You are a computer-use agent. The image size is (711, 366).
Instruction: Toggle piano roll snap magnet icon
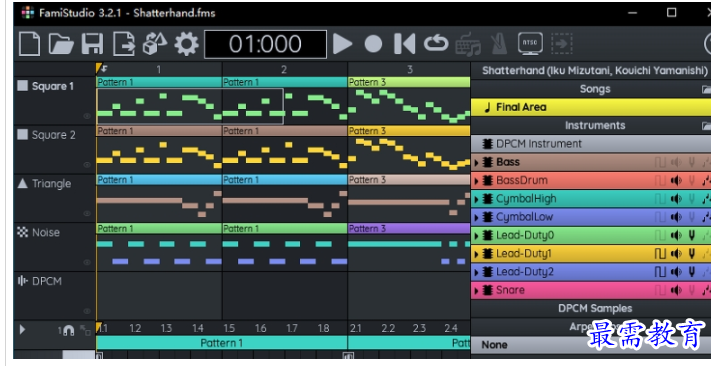tap(68, 331)
